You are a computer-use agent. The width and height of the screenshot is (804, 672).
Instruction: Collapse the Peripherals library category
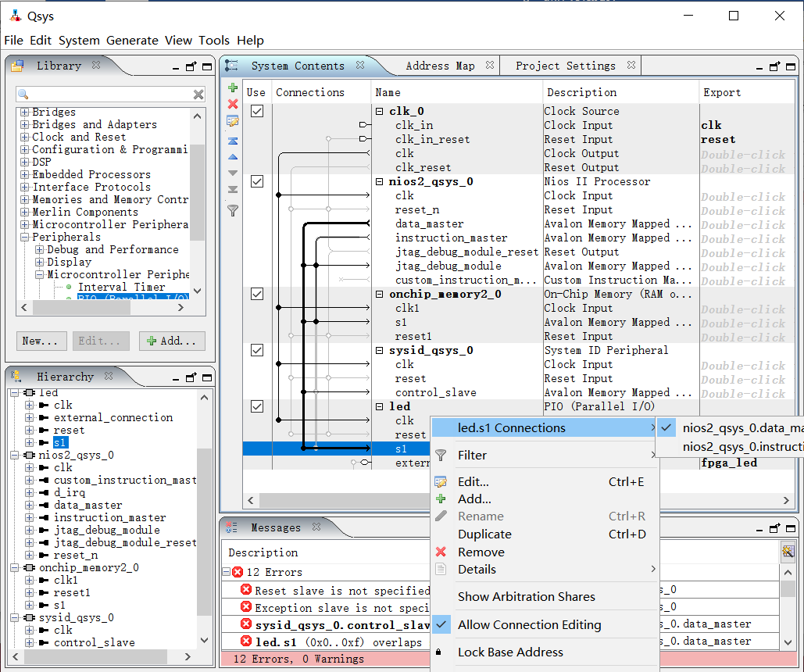click(25, 237)
